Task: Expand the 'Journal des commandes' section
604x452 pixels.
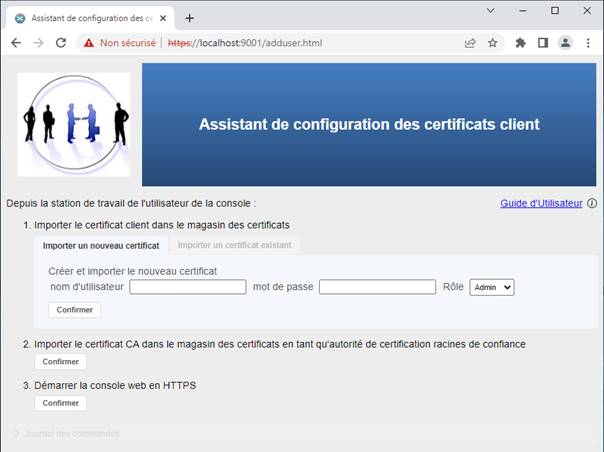Action: 70,433
